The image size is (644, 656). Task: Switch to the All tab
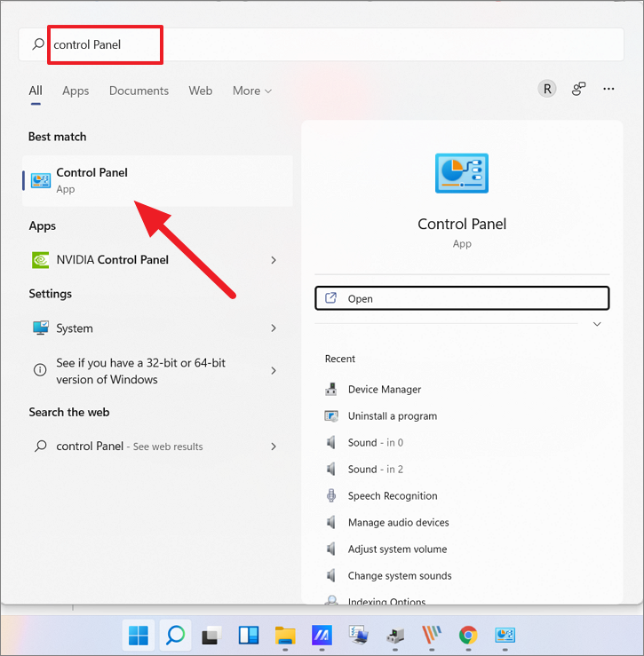pyautogui.click(x=36, y=91)
